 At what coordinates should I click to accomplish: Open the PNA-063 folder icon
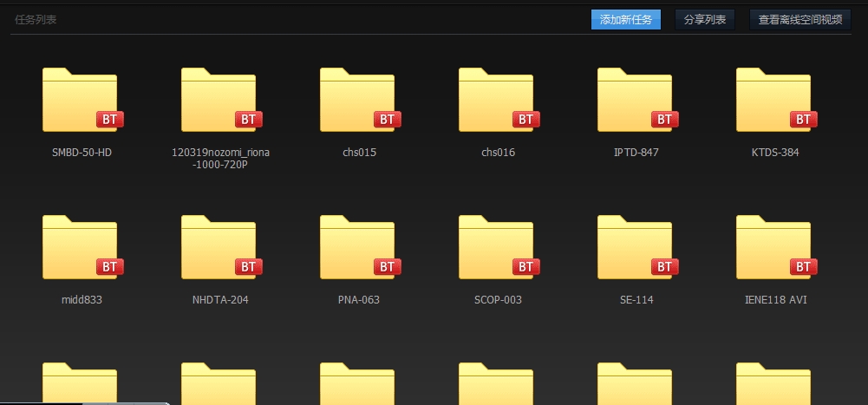(x=359, y=247)
